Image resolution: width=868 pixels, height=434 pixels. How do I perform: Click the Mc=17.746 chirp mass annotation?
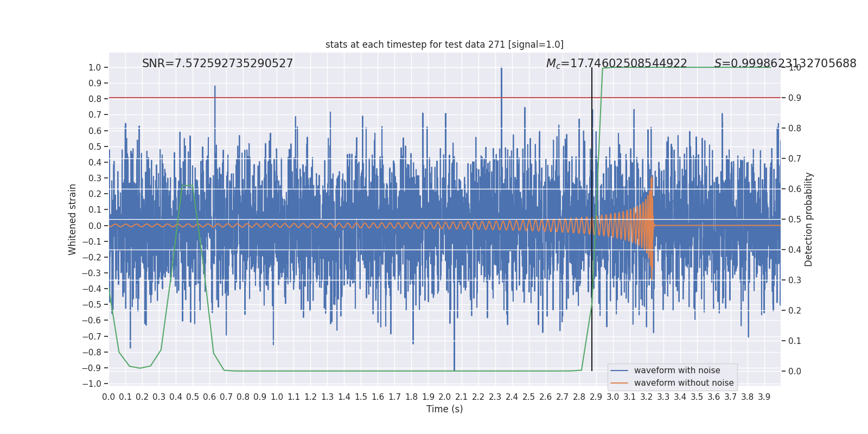(616, 63)
